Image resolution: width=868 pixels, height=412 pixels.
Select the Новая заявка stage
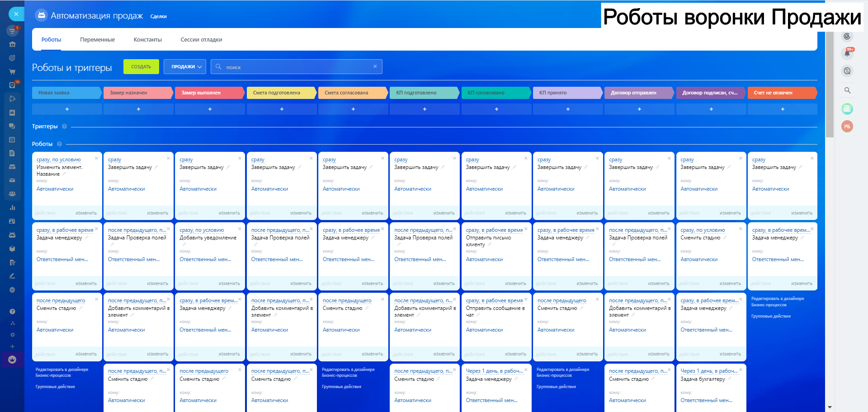[66, 93]
